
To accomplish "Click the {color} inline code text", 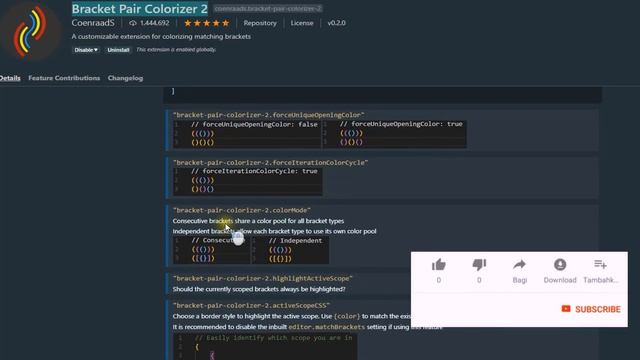I will (x=347, y=316).
